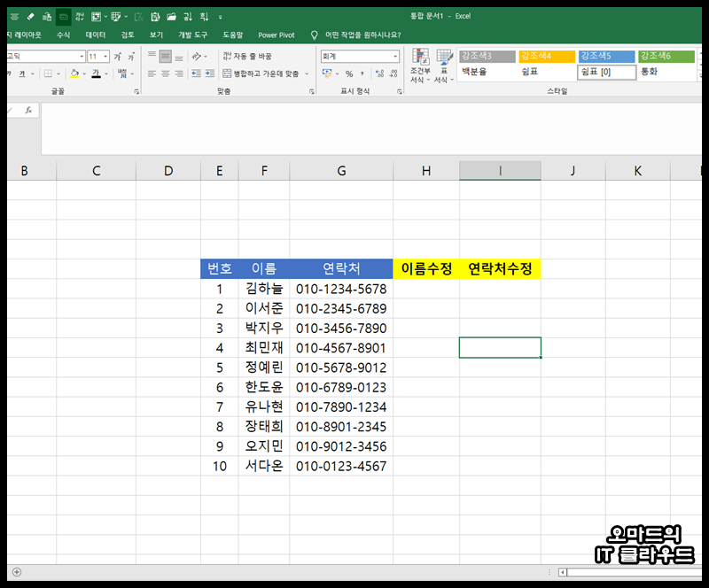Click the 연락처수정 header cell
The width and height of the screenshot is (709, 588).
coord(500,269)
